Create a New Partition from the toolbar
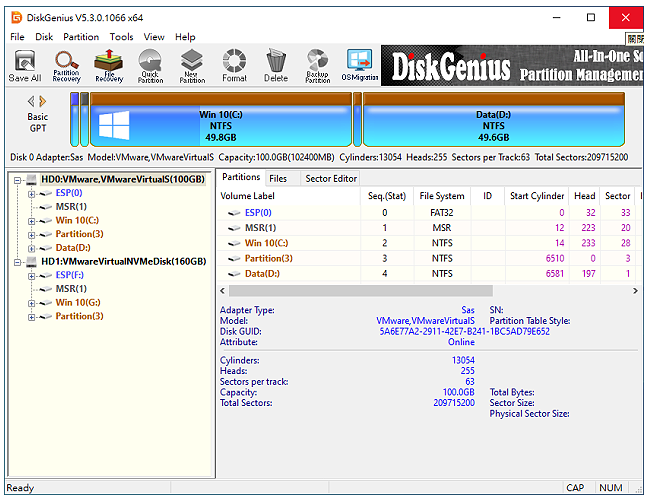The image size is (651, 501). click(x=192, y=66)
